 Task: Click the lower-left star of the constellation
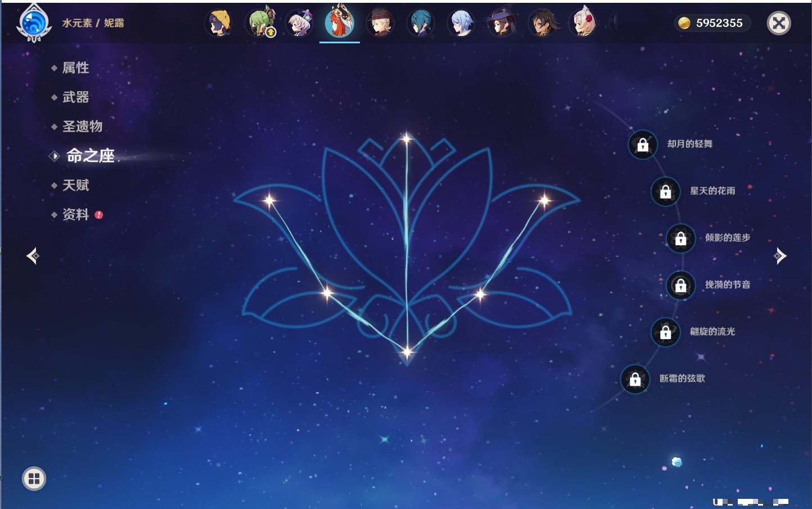pos(327,292)
